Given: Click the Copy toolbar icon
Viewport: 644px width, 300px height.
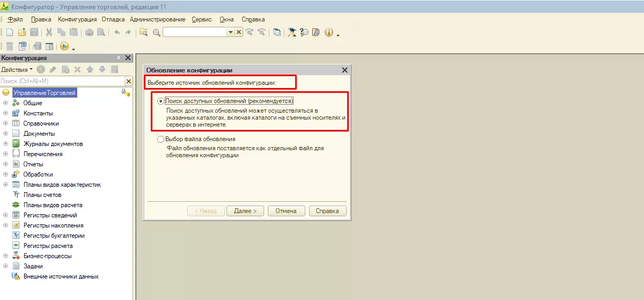Looking at the screenshot, I should point(61,32).
